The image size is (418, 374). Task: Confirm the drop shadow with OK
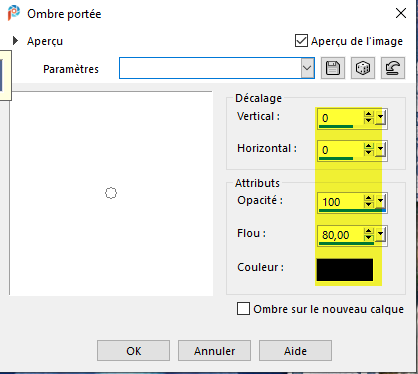(133, 351)
